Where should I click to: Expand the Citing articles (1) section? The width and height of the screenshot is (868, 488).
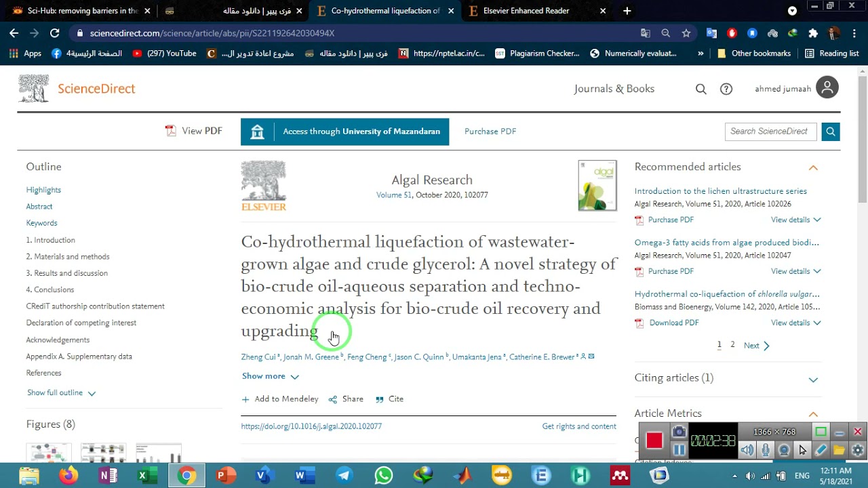813,380
